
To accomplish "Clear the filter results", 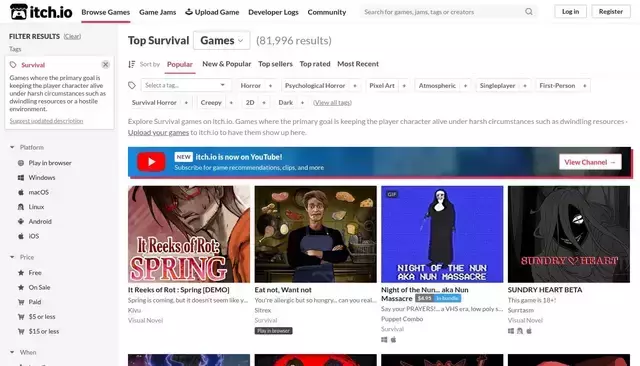I will (x=72, y=36).
